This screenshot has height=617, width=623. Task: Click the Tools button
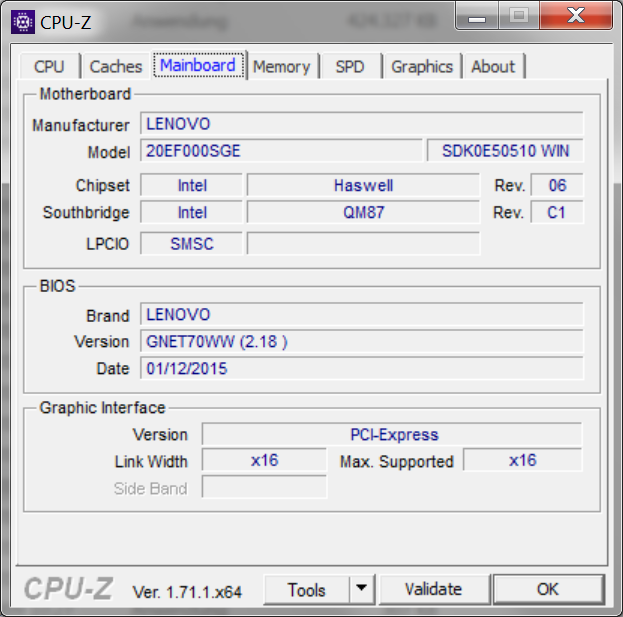click(x=306, y=590)
